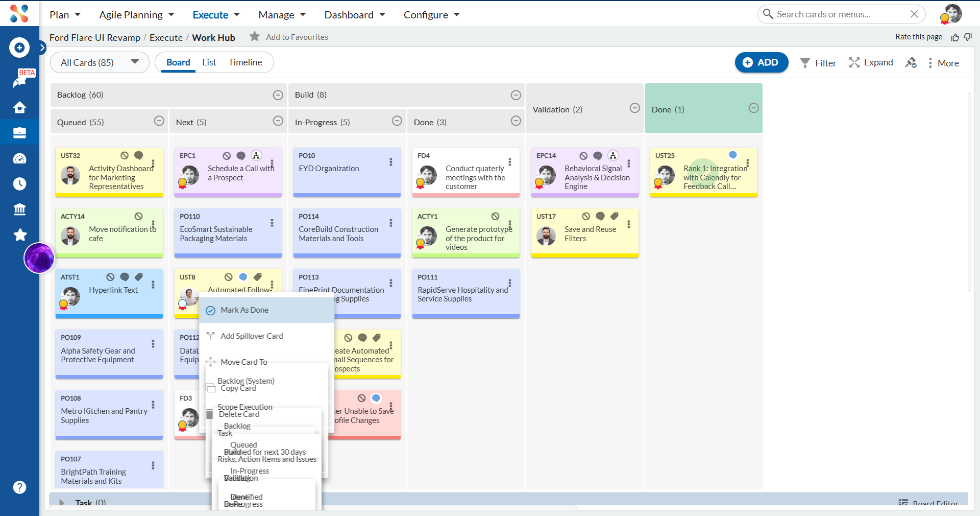Viewport: 980px width, 516px height.
Task: Open the Help question mark icon
Action: [19, 487]
